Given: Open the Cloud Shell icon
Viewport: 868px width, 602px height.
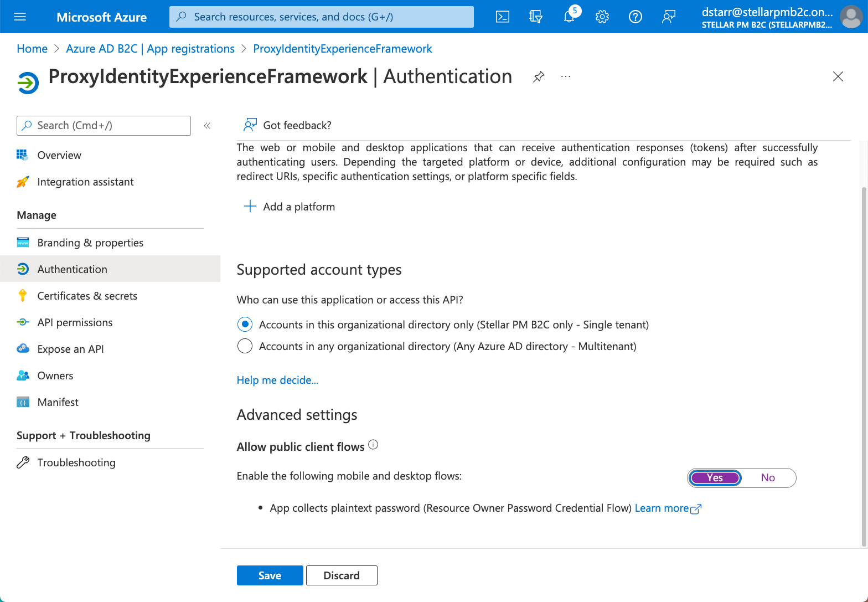Looking at the screenshot, I should (503, 17).
